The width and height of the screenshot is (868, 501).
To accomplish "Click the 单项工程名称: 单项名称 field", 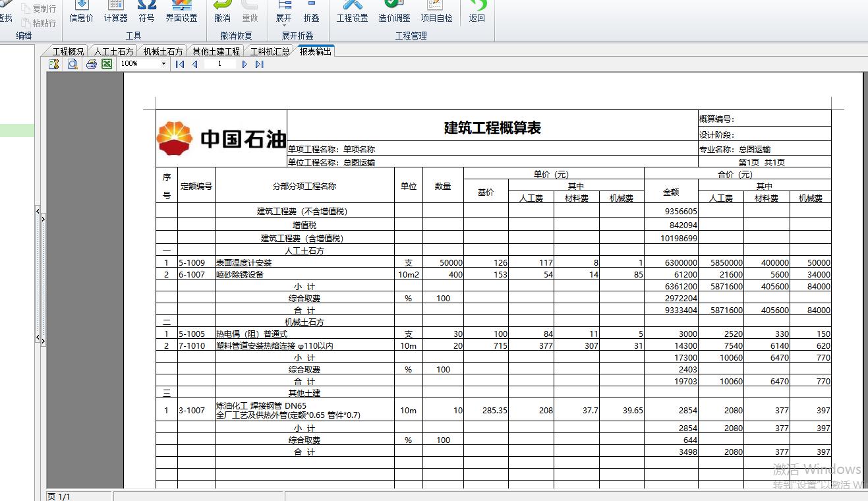I will click(x=332, y=149).
